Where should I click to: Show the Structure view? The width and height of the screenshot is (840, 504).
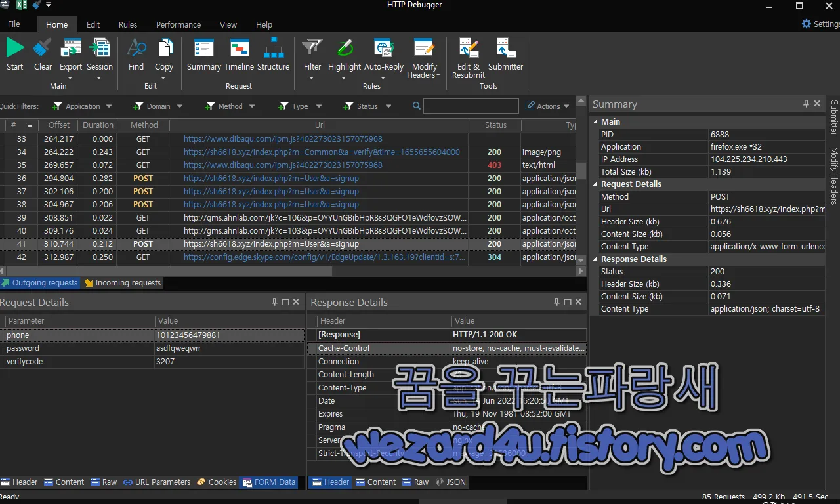click(x=273, y=55)
